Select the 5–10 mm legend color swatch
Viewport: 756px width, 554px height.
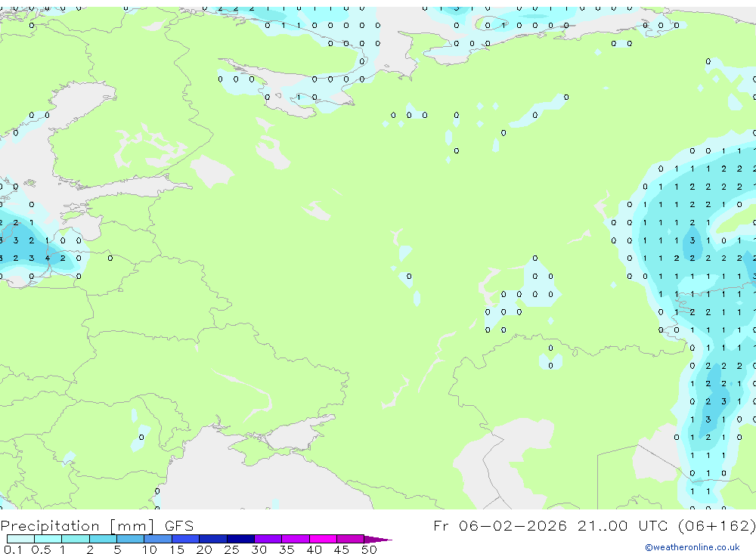130,539
